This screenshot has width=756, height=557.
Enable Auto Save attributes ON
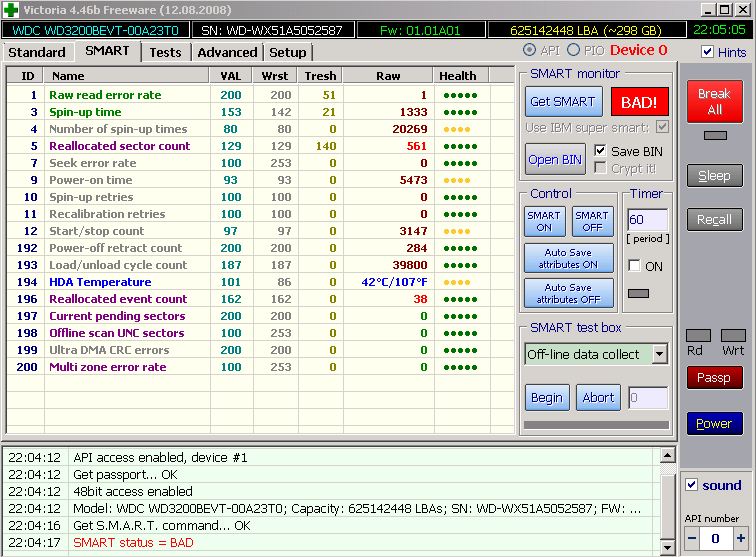(568, 258)
